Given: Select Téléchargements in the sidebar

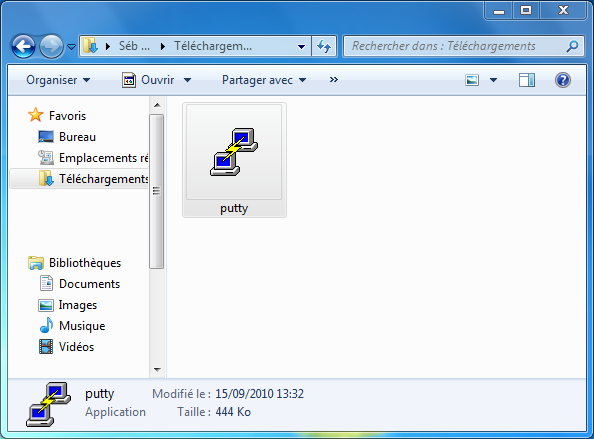Looking at the screenshot, I should [x=103, y=179].
